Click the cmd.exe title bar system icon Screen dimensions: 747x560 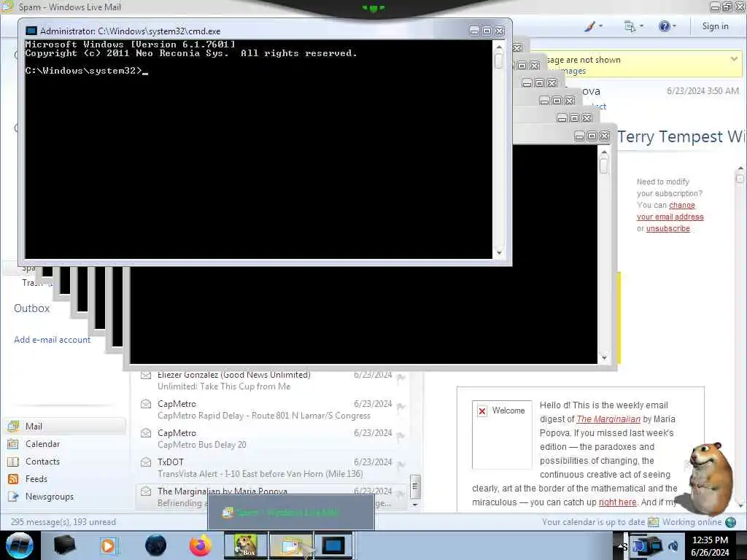pyautogui.click(x=31, y=31)
